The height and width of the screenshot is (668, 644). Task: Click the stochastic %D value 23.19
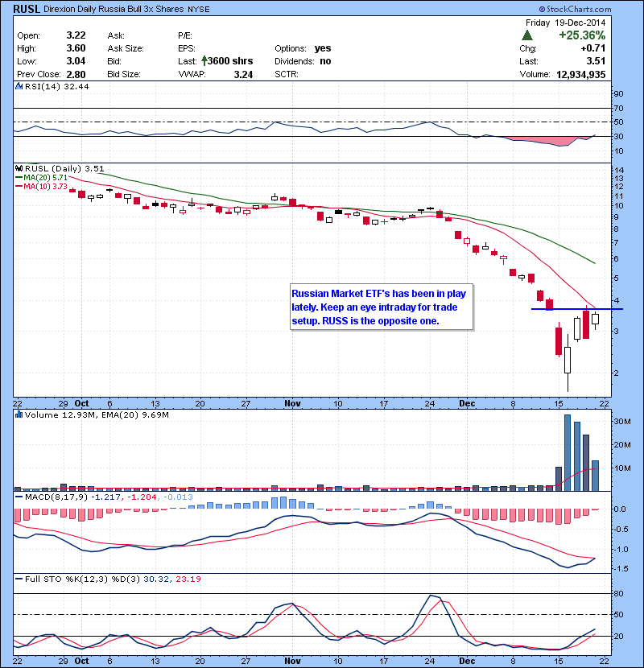(188, 579)
